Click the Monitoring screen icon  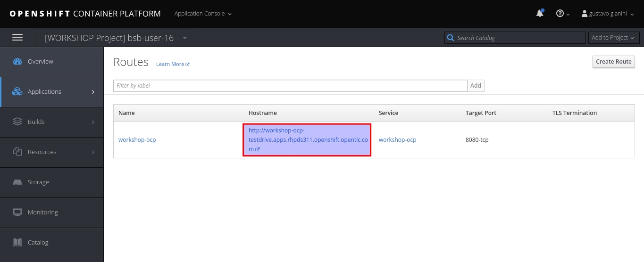tap(17, 213)
